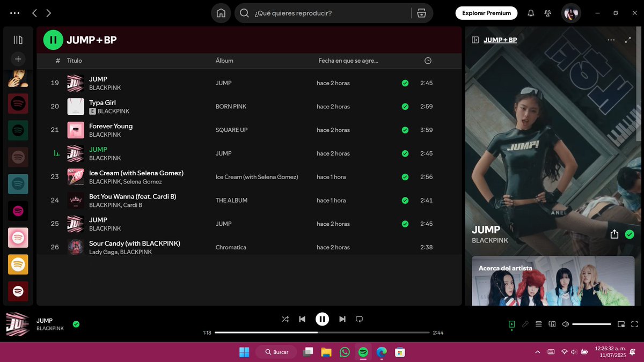Open the Chromatica album link

click(231, 247)
